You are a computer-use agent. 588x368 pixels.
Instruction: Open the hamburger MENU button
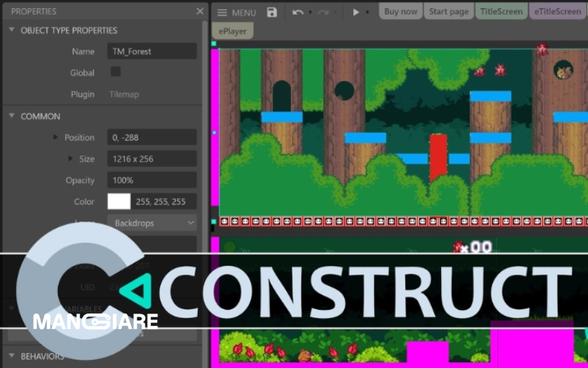(237, 13)
